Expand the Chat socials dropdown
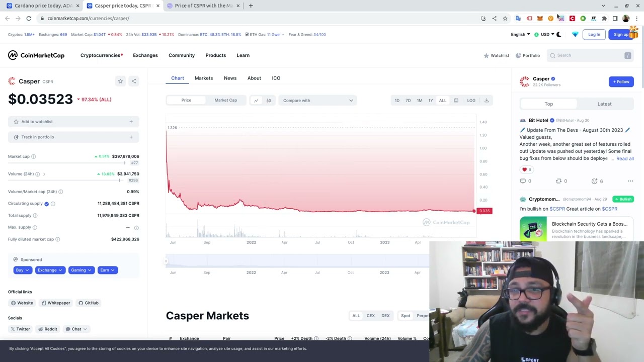Viewport: 644px width, 362px height. 76,329
